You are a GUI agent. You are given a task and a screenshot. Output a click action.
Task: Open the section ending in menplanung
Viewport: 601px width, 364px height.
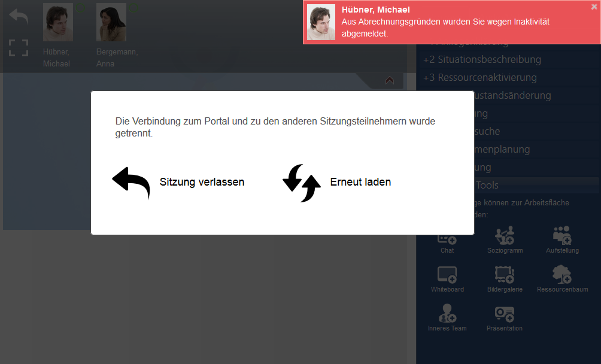click(x=502, y=150)
